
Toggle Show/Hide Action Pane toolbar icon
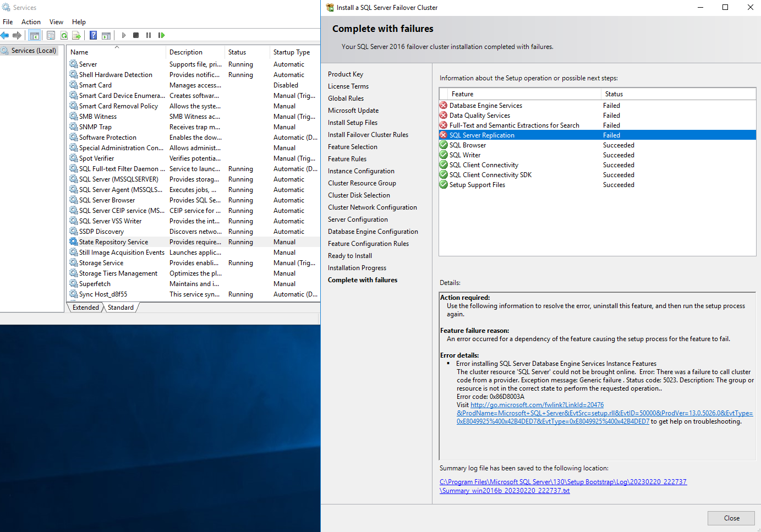pos(106,35)
